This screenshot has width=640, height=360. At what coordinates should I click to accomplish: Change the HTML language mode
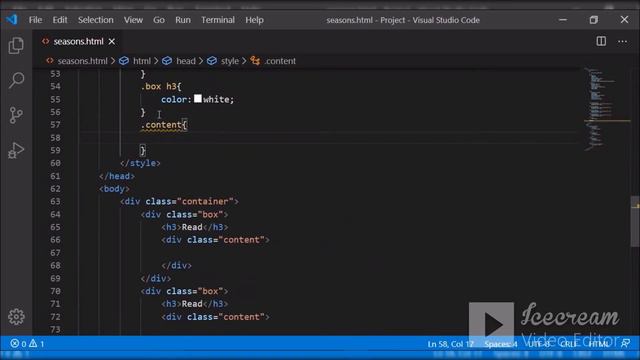click(598, 344)
